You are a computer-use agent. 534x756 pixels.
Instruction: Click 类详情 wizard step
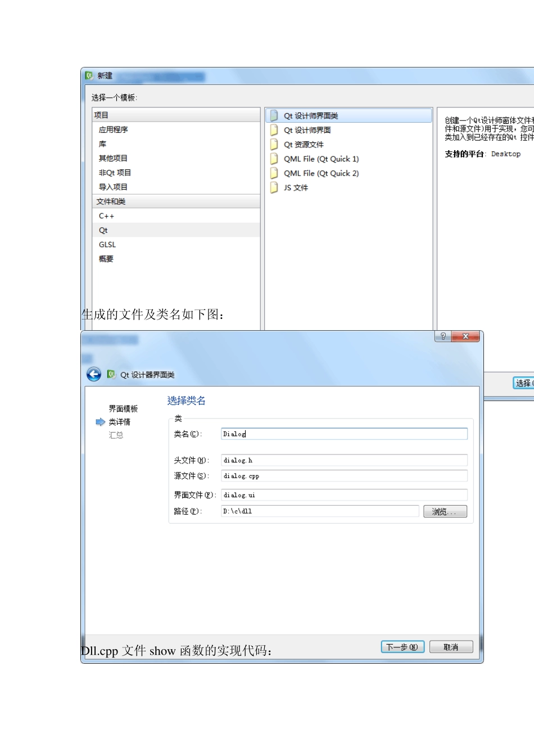click(x=119, y=422)
